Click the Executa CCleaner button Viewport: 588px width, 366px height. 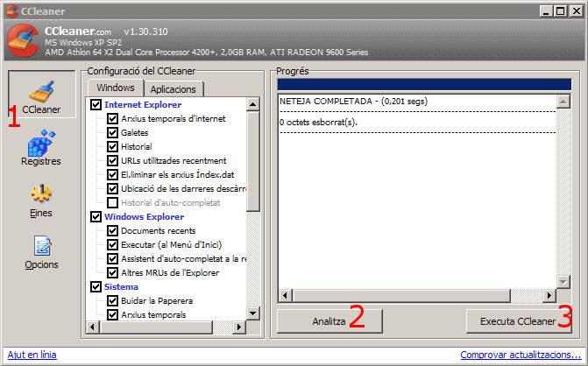pos(519,321)
